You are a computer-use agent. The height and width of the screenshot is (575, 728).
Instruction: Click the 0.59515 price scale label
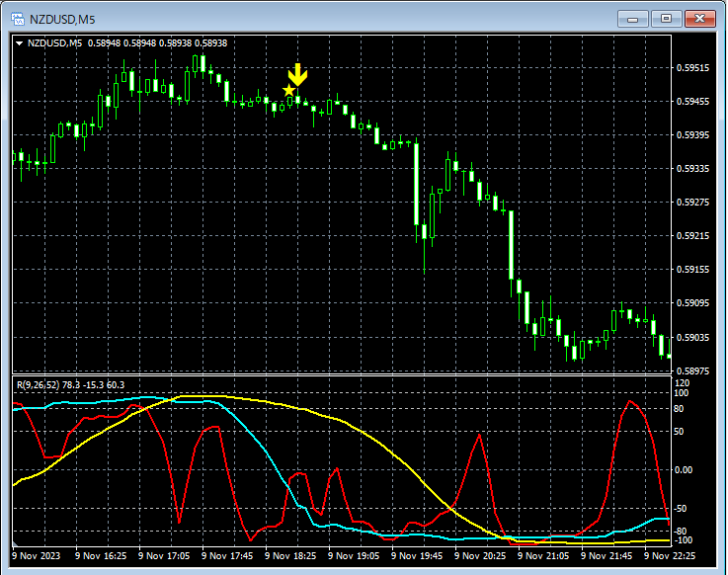[692, 68]
